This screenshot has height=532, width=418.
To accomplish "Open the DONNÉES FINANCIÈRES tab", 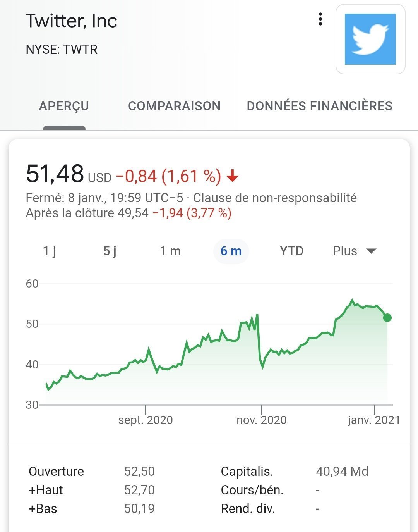I will (319, 106).
